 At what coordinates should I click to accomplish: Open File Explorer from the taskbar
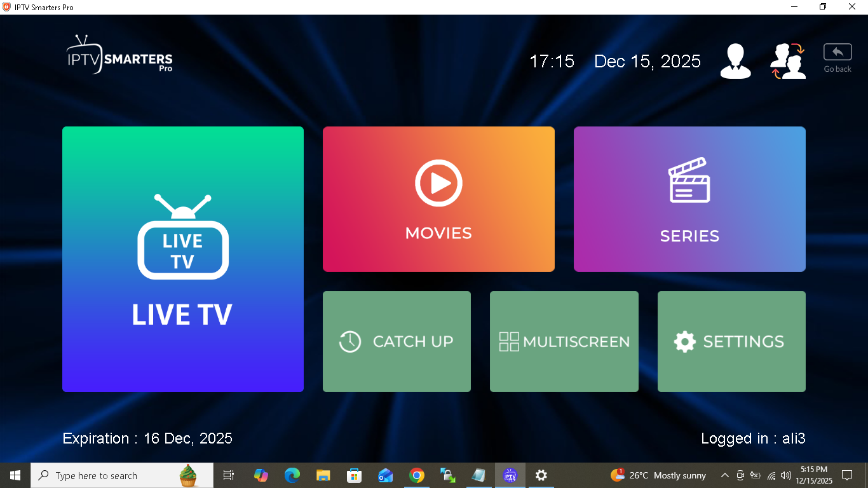[323, 475]
